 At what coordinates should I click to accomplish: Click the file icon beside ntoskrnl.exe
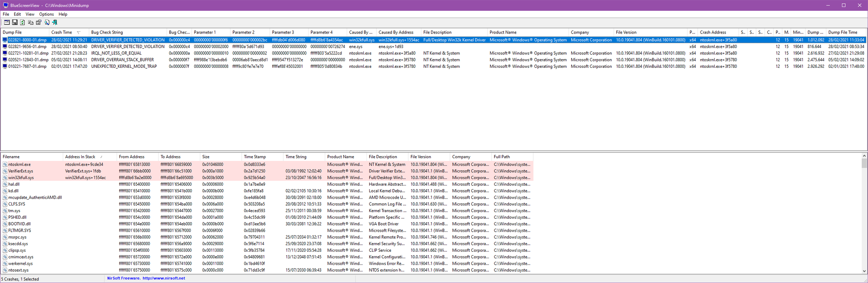tap(5, 165)
